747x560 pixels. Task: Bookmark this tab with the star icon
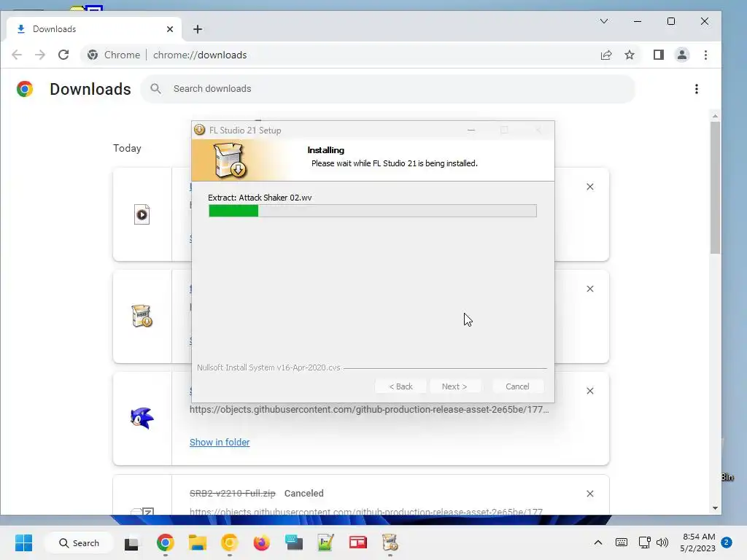pos(630,55)
